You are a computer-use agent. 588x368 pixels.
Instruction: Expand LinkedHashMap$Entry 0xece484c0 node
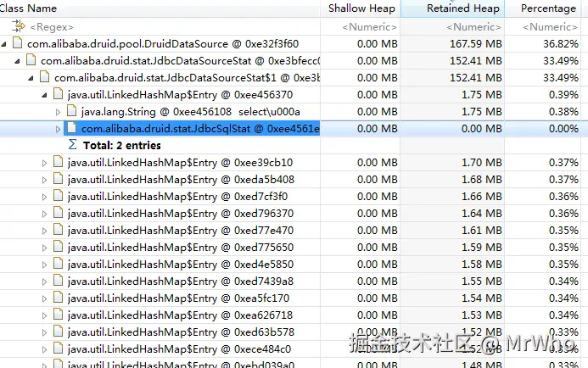pos(44,349)
